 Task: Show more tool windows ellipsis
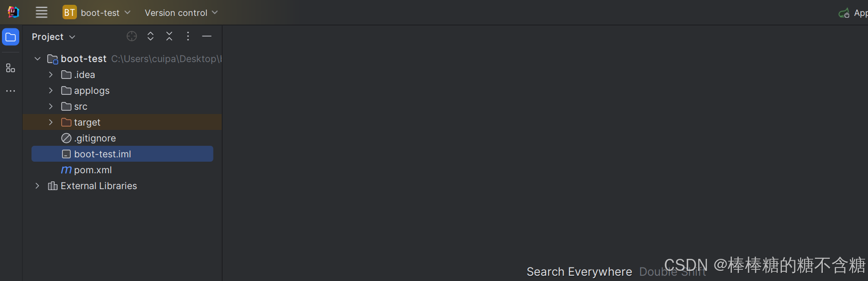click(11, 90)
